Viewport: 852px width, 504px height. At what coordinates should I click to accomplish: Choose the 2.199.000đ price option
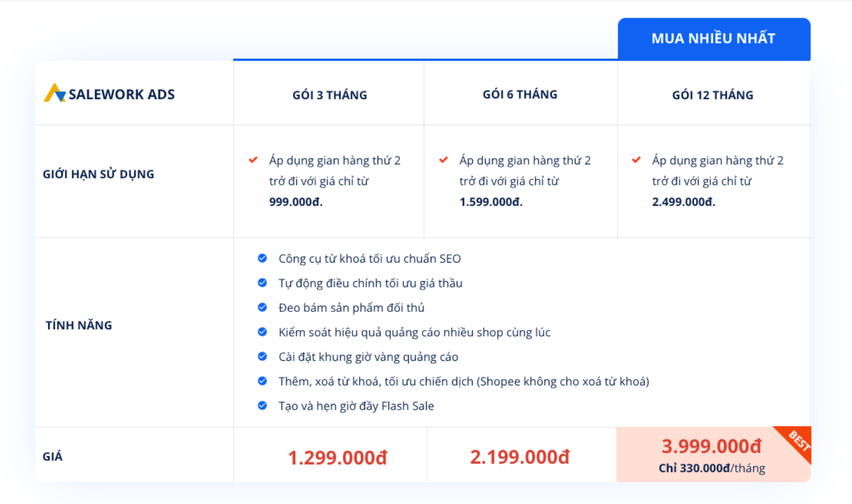519,457
